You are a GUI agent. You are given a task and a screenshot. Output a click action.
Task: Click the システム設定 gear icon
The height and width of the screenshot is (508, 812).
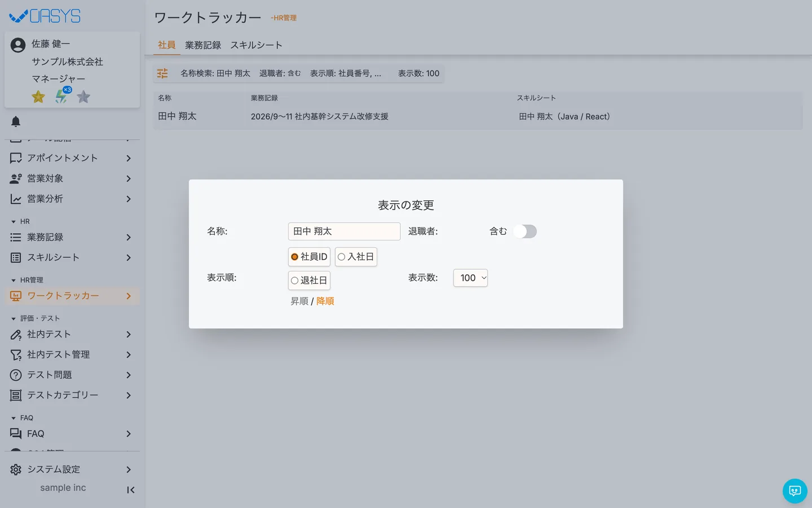click(16, 470)
